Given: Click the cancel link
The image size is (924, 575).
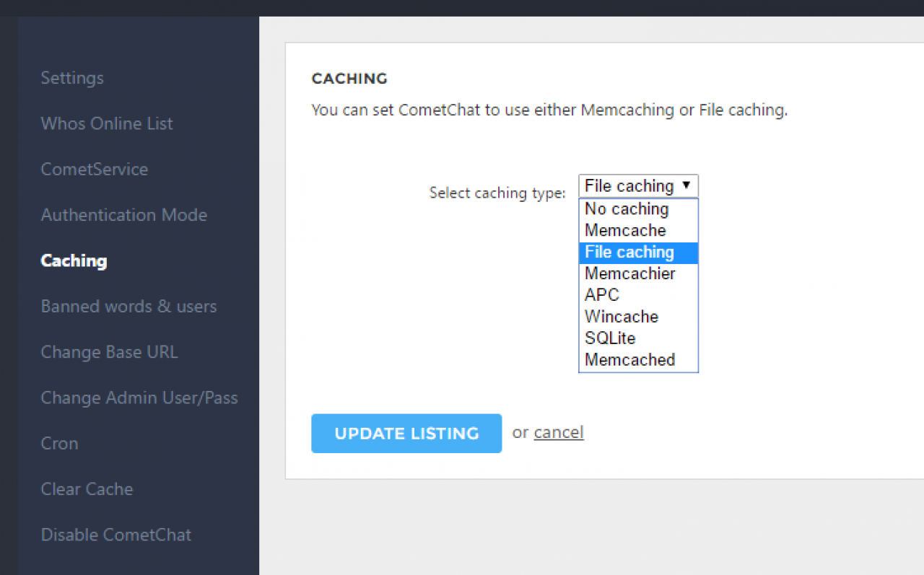Looking at the screenshot, I should pyautogui.click(x=559, y=432).
